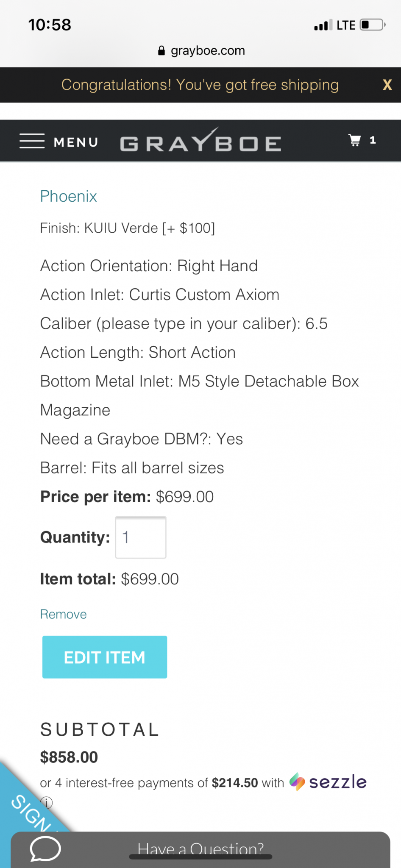Tap the grayboe.com address bar
The height and width of the screenshot is (868, 401).
pyautogui.click(x=201, y=51)
